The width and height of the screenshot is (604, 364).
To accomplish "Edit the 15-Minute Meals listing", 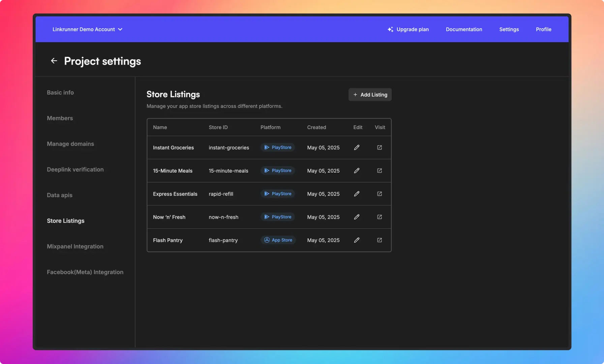I will coord(357,171).
